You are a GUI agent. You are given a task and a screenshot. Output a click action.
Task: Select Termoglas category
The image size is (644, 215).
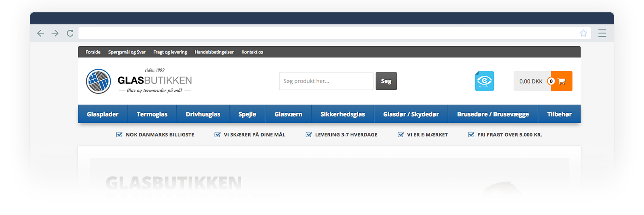click(152, 114)
